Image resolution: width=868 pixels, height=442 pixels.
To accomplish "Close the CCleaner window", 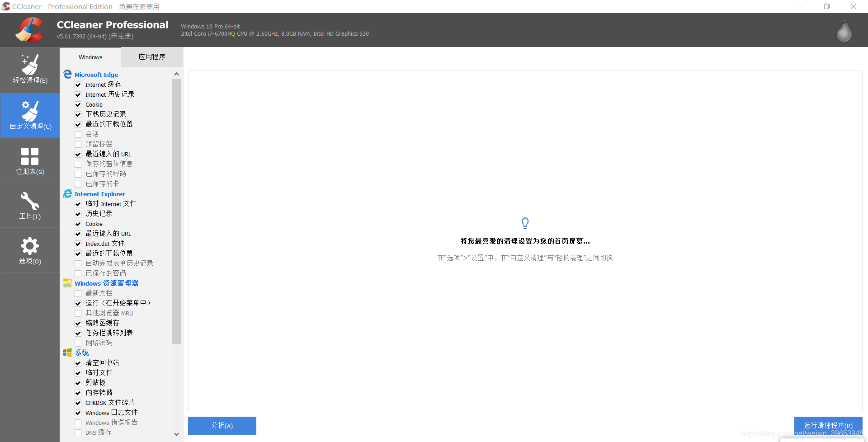I will coord(854,6).
